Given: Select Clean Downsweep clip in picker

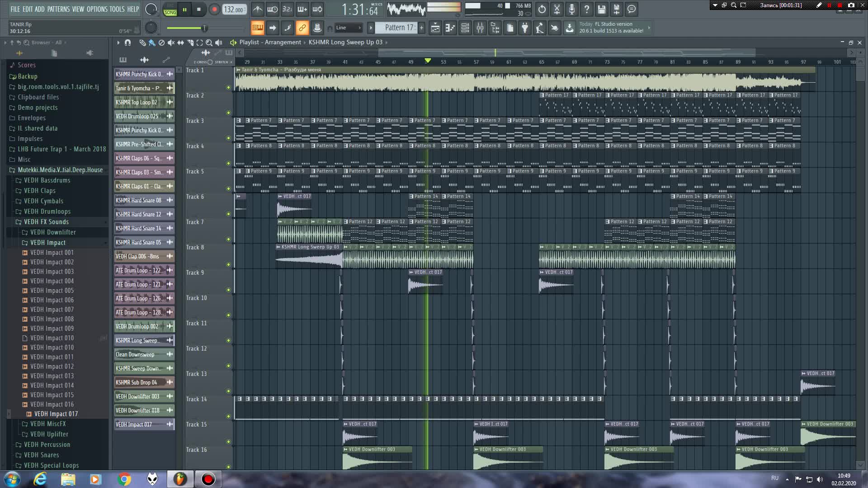Looking at the screenshot, I should [144, 354].
